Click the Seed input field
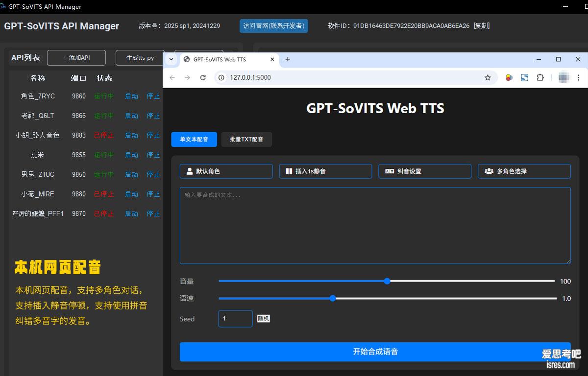 pyautogui.click(x=236, y=319)
